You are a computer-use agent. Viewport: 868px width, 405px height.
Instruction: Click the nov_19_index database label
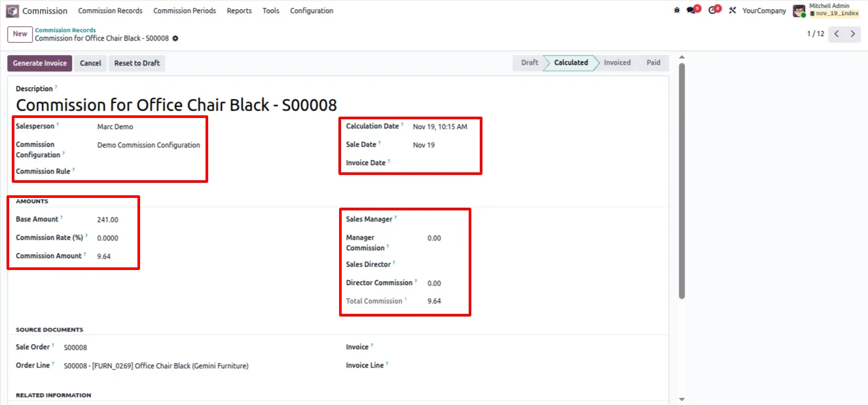click(834, 14)
